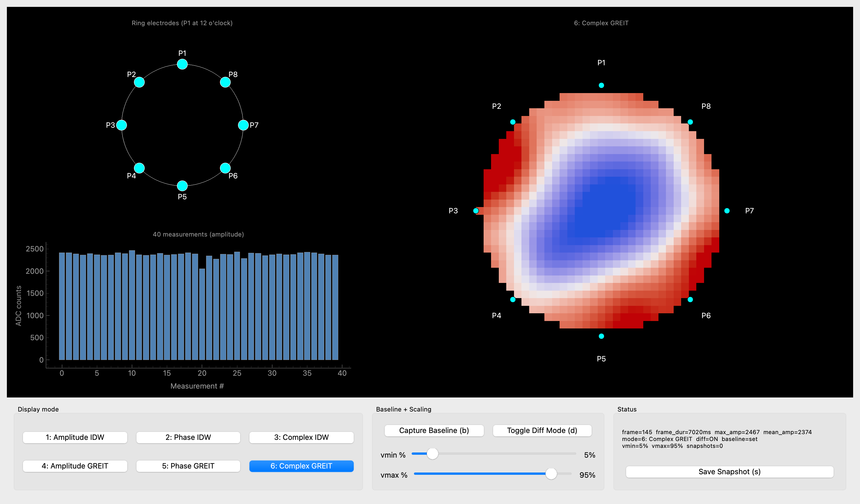This screenshot has width=860, height=504.
Task: Click the P3 electrode dot in ring diagram
Action: point(122,125)
